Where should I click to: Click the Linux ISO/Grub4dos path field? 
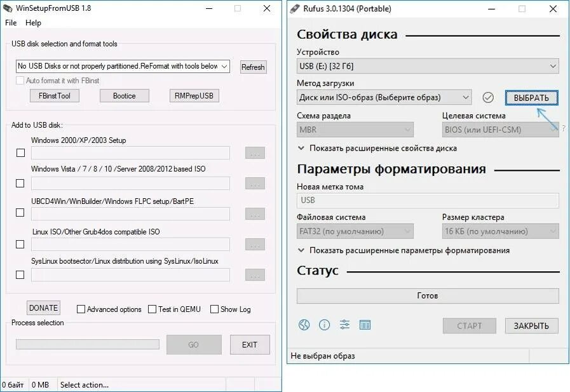coord(130,245)
